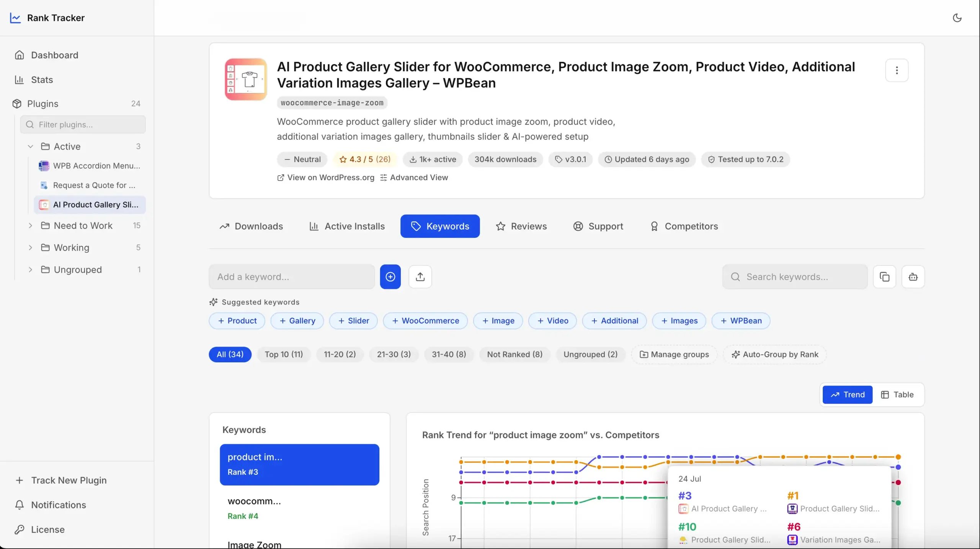Image resolution: width=980 pixels, height=549 pixels.
Task: Expand the Ungrouped folder
Action: [x=31, y=270]
